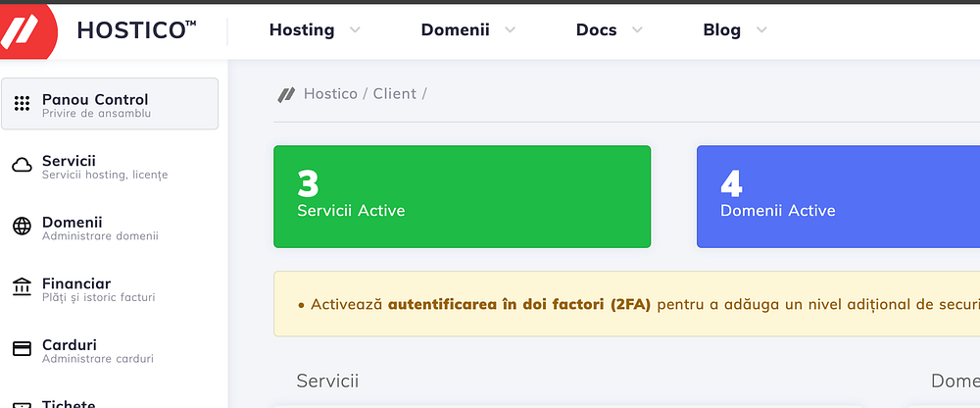Open the Blog top menu

click(x=721, y=30)
